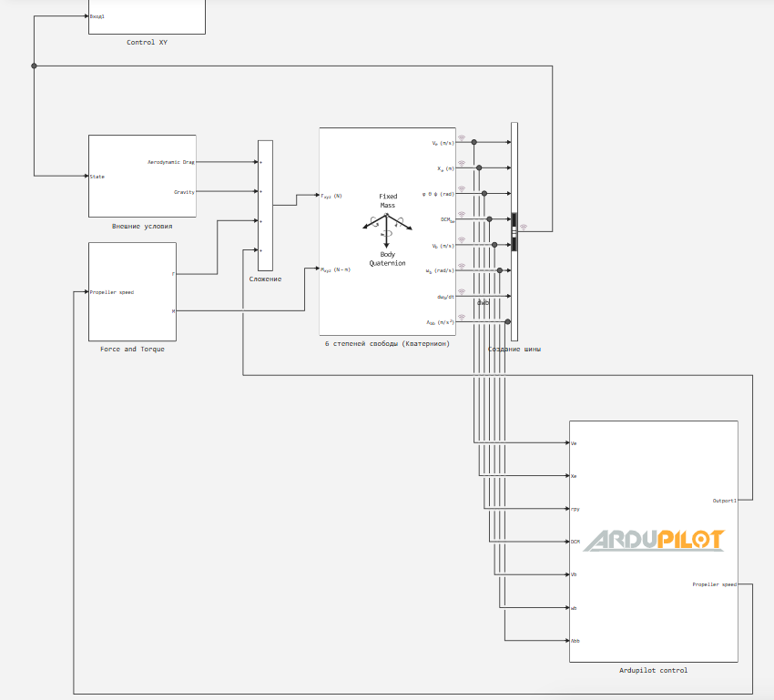774x700 pixels.
Task: Click the Abb input port on Ardupilot control
Action: point(575,641)
